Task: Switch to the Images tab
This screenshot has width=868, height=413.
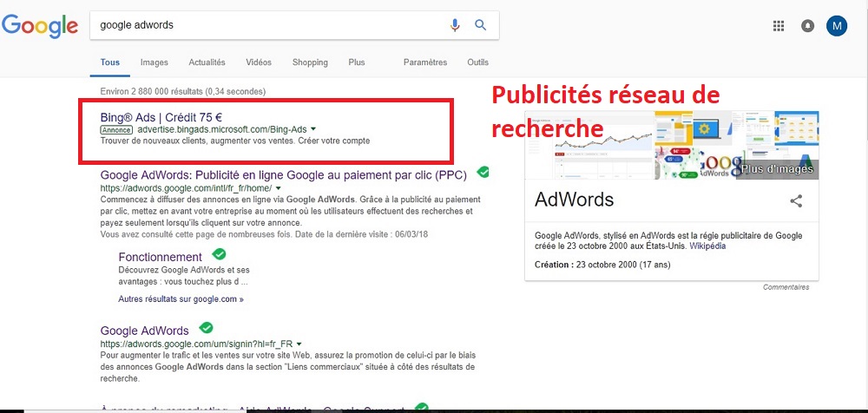Action: [154, 62]
